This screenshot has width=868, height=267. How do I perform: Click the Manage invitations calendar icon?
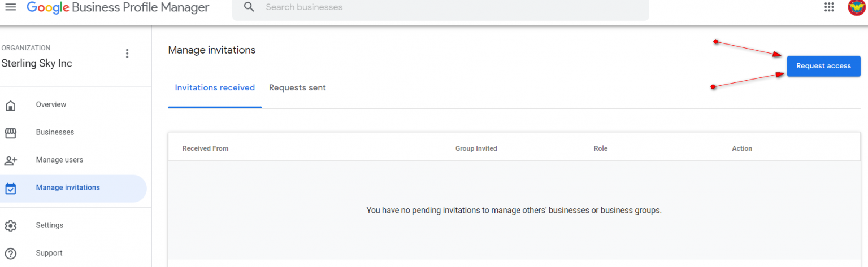pyautogui.click(x=10, y=189)
